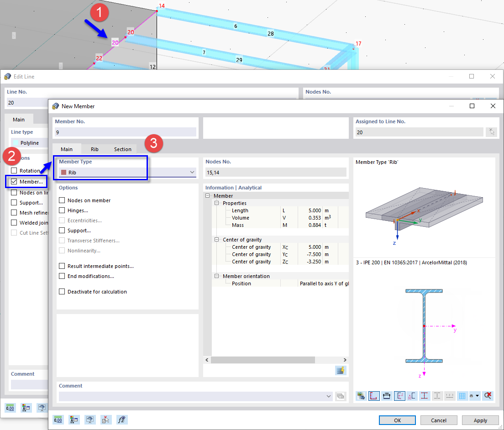Open the section values table grid icon
The image size is (504, 430).
(462, 396)
